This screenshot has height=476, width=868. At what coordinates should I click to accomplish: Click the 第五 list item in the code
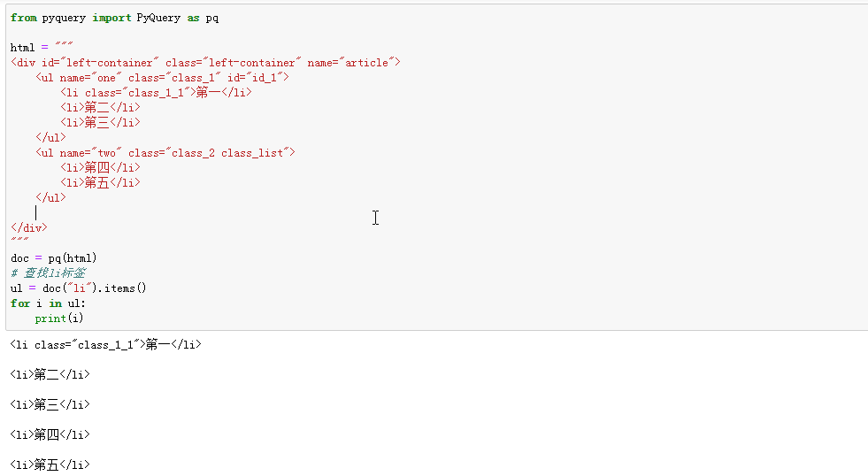pos(100,183)
